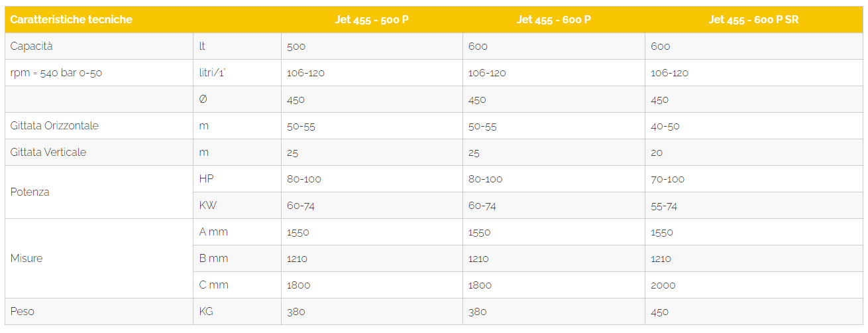Select the litri/1' unit cell
868x333 pixels.
pyautogui.click(x=212, y=73)
